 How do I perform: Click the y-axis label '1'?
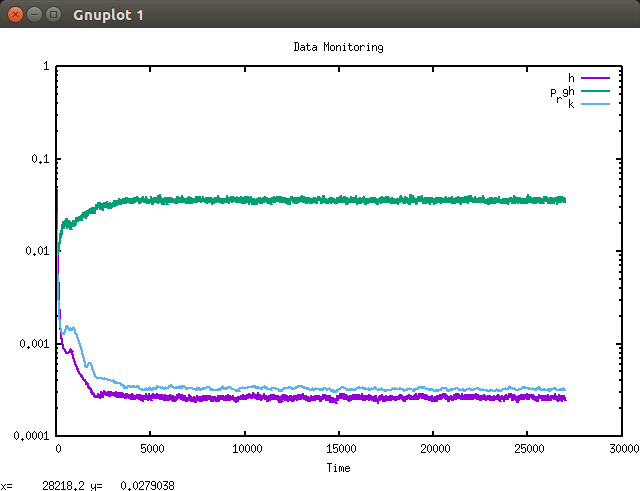point(46,66)
